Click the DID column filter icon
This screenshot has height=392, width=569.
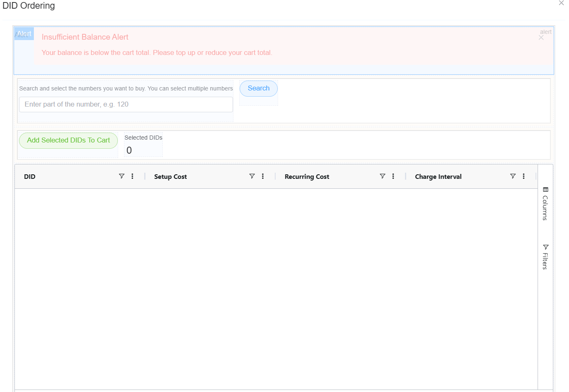121,176
